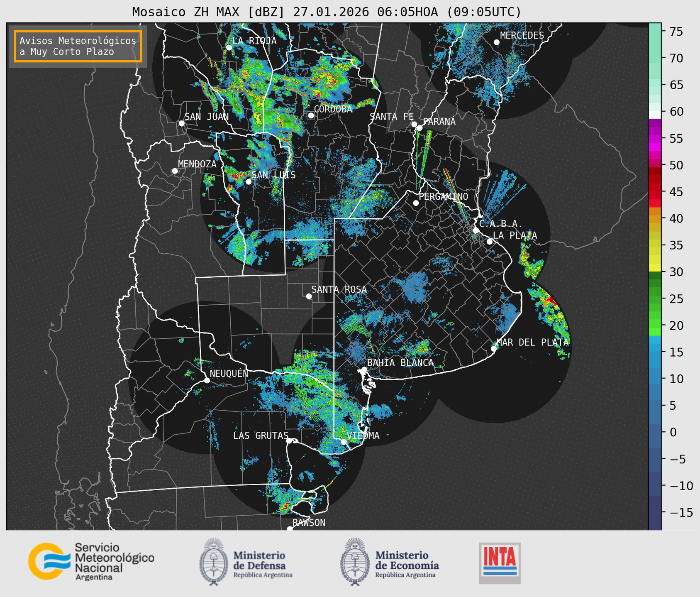Click the −15 dBZ color scale label
The width and height of the screenshot is (700, 597).
[x=681, y=512]
